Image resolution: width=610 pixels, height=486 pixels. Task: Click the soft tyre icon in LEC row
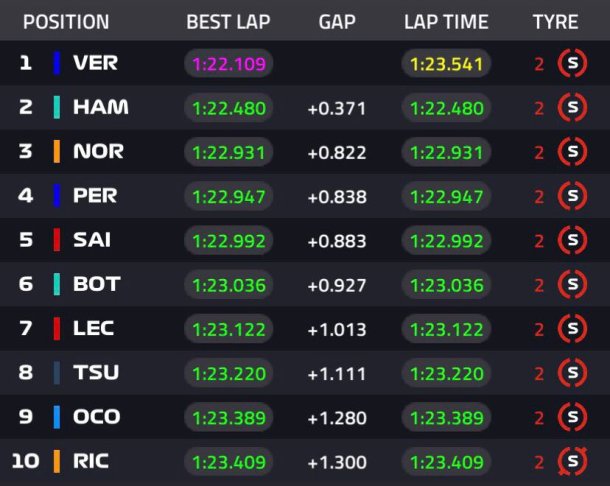click(572, 329)
